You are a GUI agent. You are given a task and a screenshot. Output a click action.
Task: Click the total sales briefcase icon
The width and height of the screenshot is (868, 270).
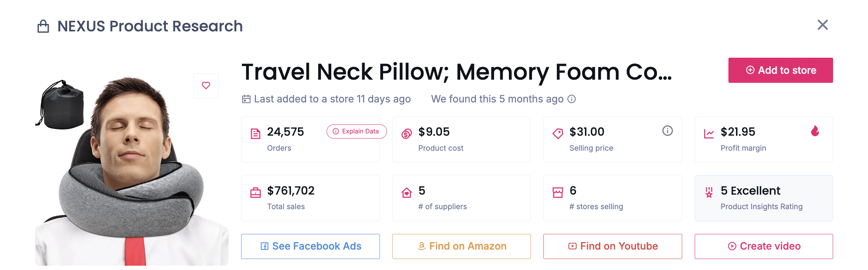pos(255,192)
